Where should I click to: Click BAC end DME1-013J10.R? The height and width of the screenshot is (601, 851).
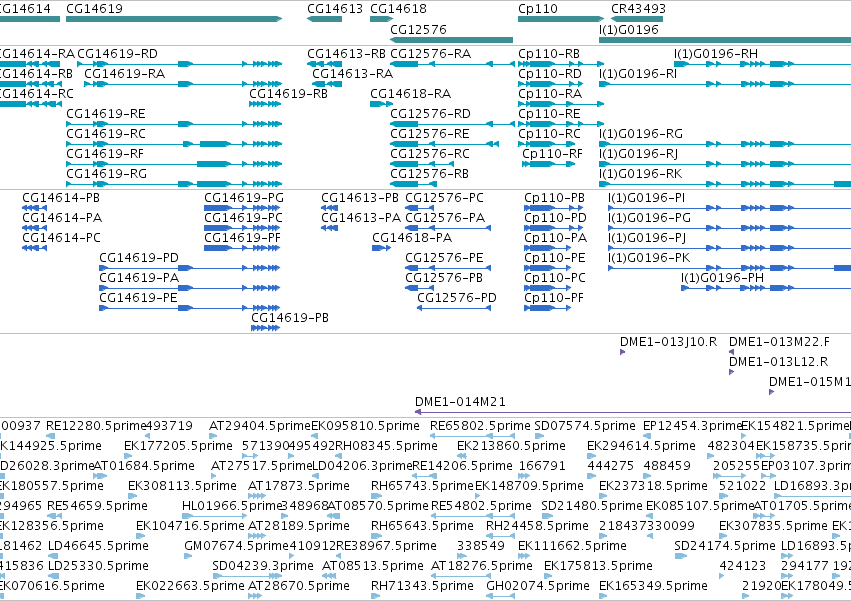pos(668,342)
